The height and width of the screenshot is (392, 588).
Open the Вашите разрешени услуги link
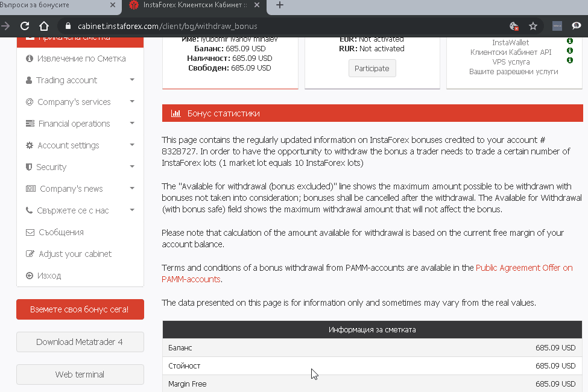point(513,72)
